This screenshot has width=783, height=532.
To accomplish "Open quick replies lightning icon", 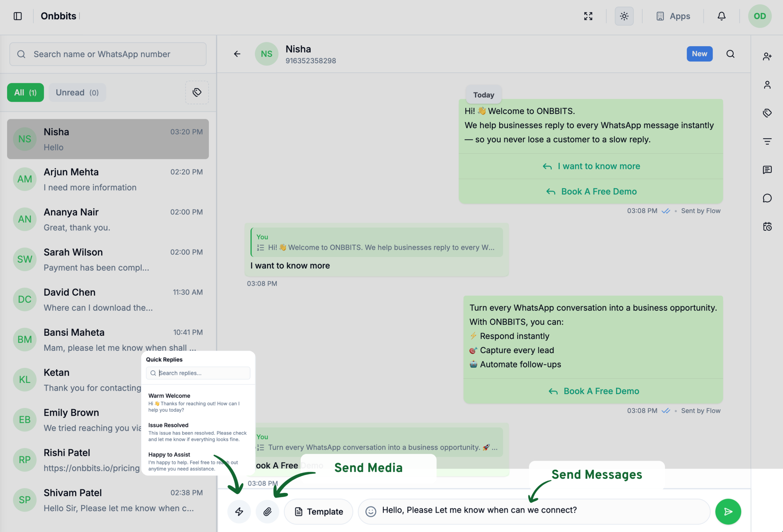I will click(239, 512).
